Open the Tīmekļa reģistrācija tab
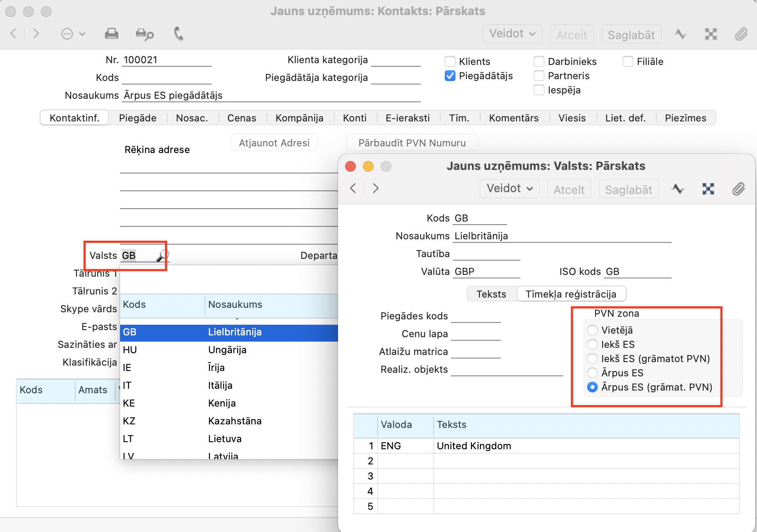The width and height of the screenshot is (757, 532). 571,294
